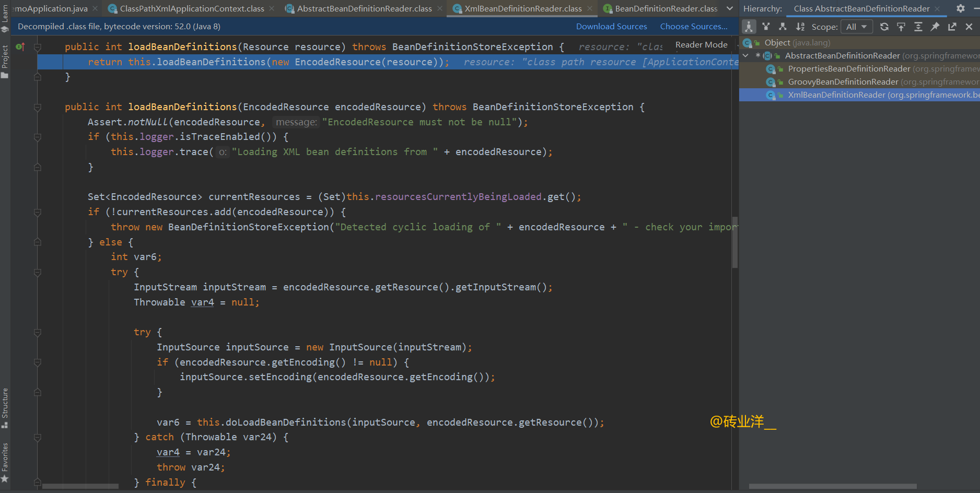This screenshot has width=980, height=493.
Task: Open the Project tool window
Action: (5, 62)
